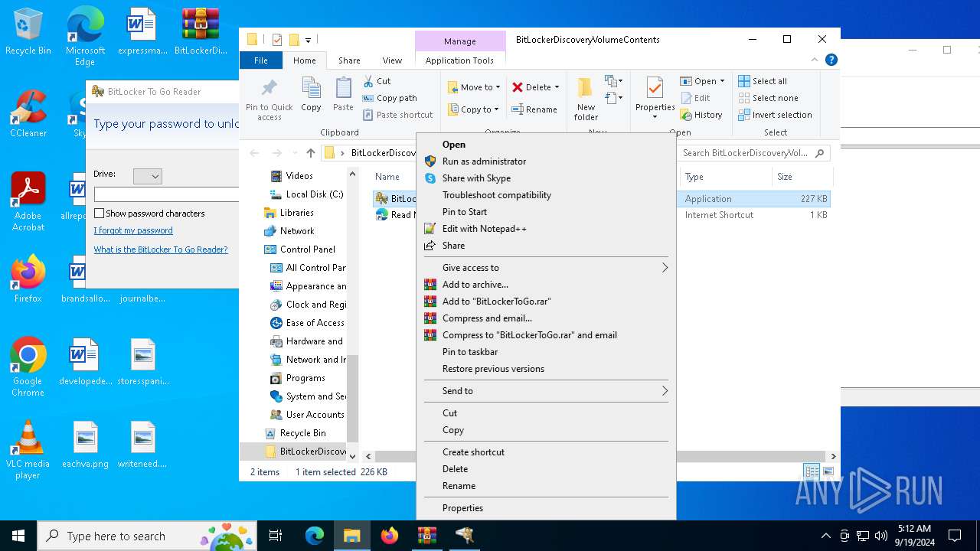
Task: Open Adobe Acrobat desktop shortcut
Action: click(28, 202)
